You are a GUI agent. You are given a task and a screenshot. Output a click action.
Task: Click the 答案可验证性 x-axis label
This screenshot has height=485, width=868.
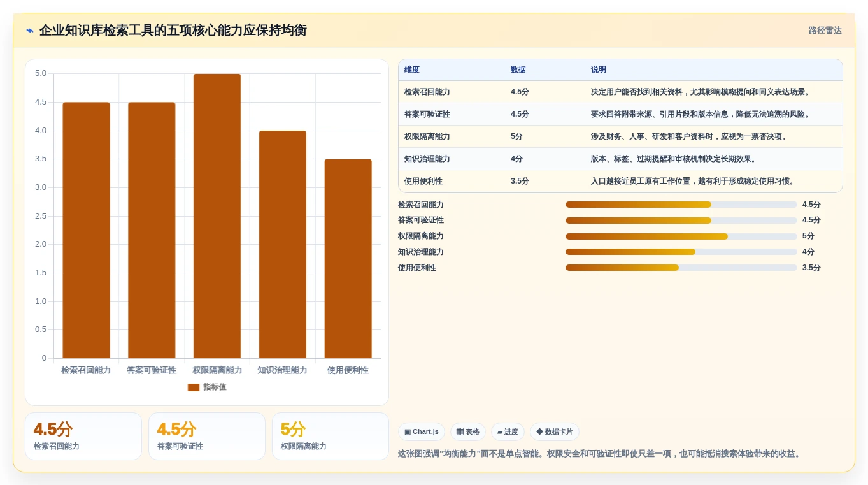click(x=152, y=370)
